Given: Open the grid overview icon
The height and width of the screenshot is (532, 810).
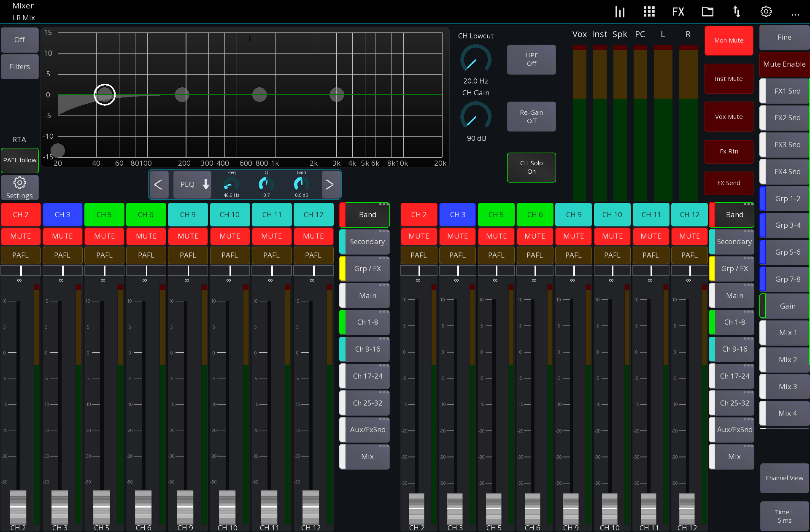Looking at the screenshot, I should (x=648, y=11).
